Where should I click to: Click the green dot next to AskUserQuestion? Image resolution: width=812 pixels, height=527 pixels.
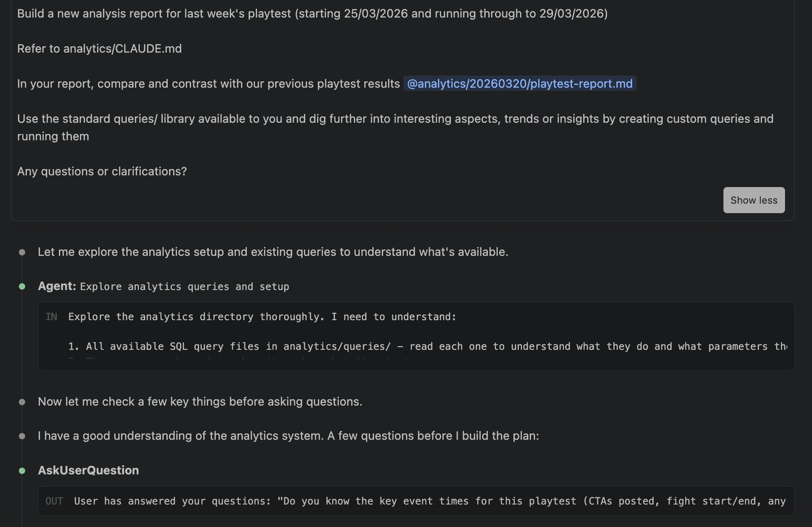point(21,470)
